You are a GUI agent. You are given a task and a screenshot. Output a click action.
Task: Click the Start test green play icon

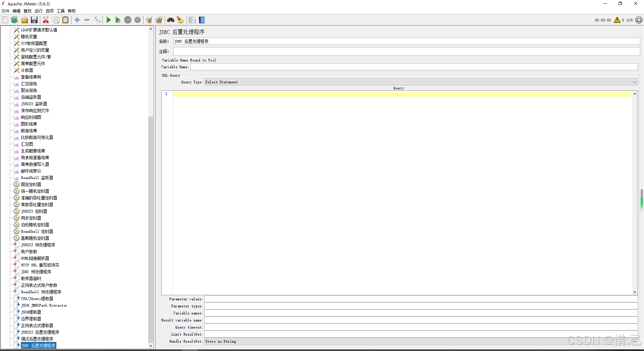click(108, 20)
